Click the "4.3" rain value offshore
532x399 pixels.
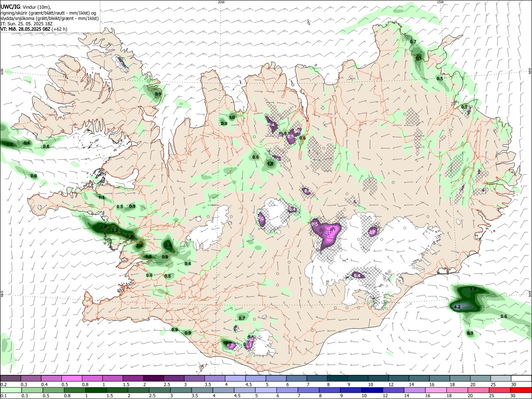457,307
